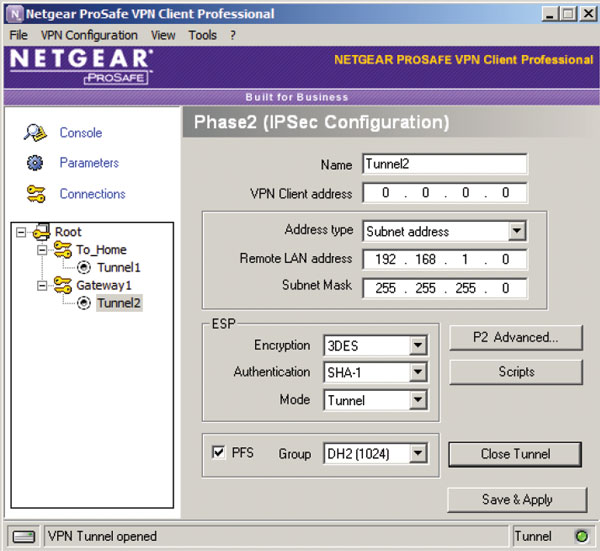Toggle the PFS checkbox
600x551 pixels.
pos(218,452)
